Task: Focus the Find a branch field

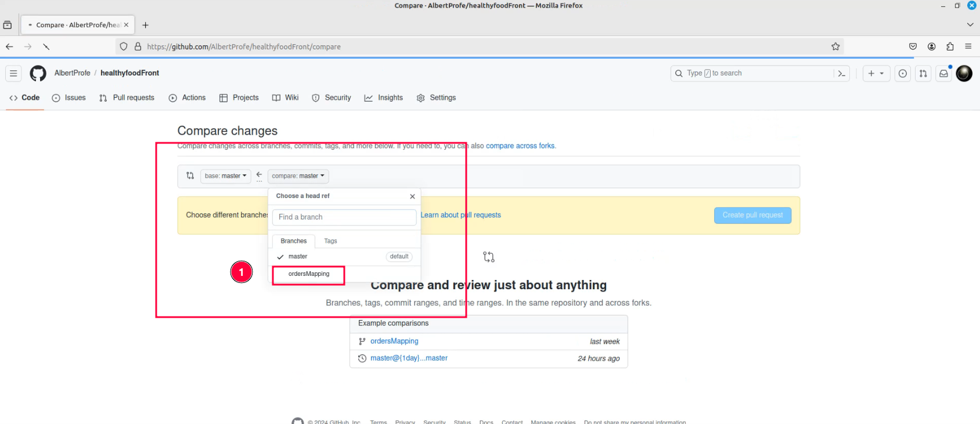Action: tap(344, 217)
